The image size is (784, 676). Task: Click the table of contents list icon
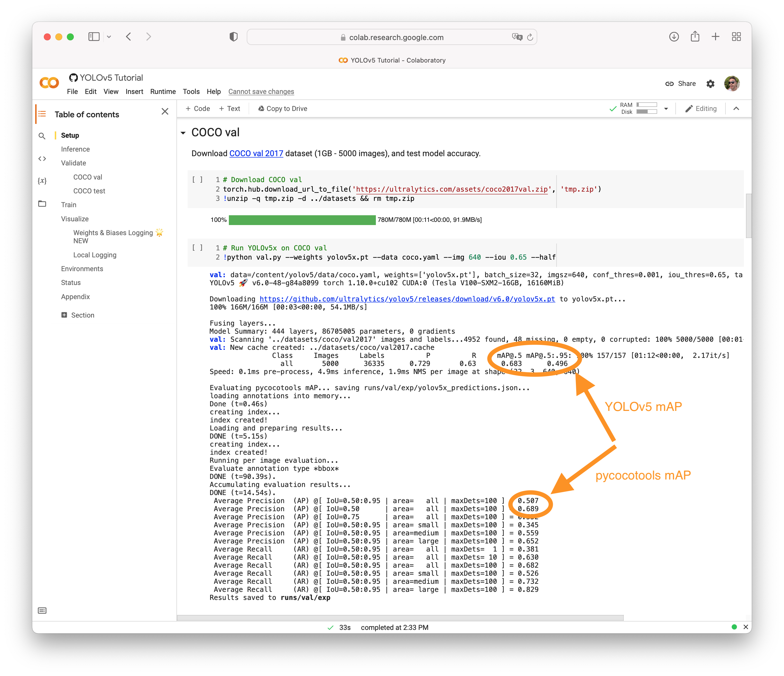click(x=42, y=114)
